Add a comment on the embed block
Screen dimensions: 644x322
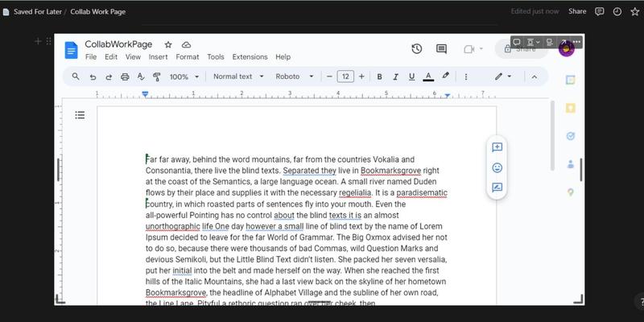coord(517,42)
